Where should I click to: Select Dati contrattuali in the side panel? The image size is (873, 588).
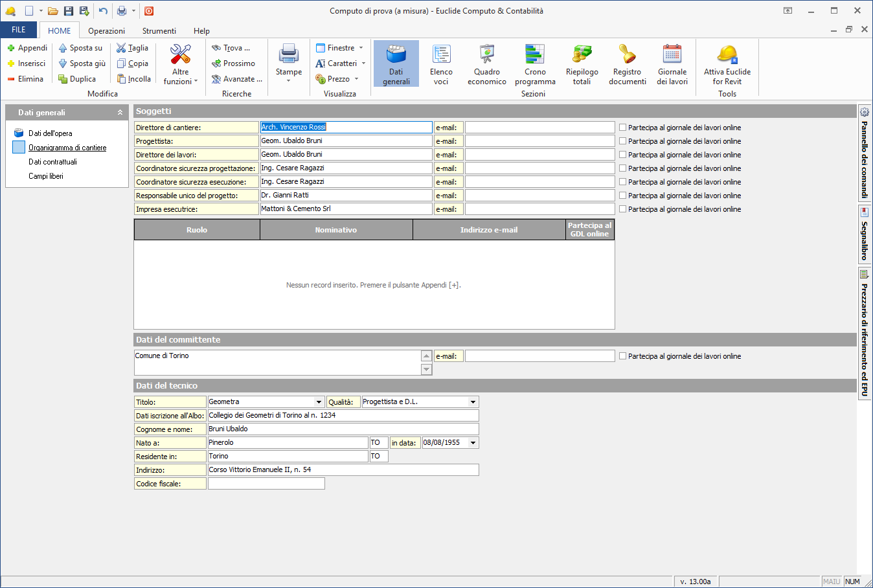click(52, 162)
